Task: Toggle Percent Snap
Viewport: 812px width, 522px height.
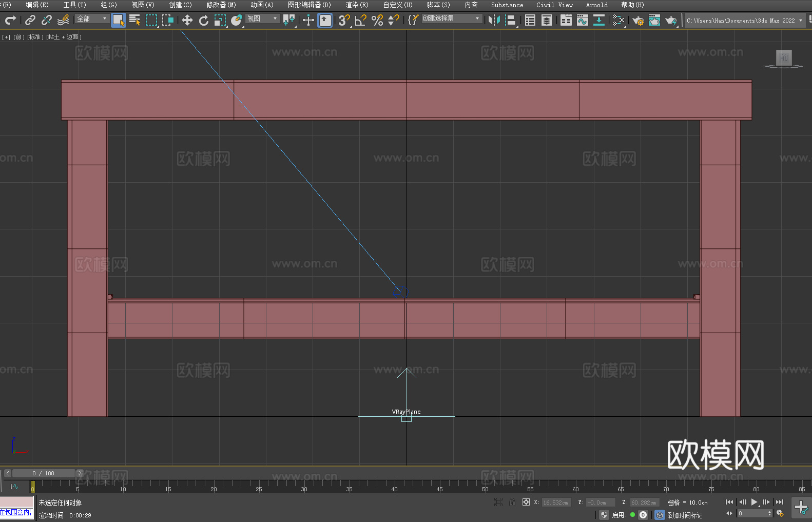Action: 377,20
